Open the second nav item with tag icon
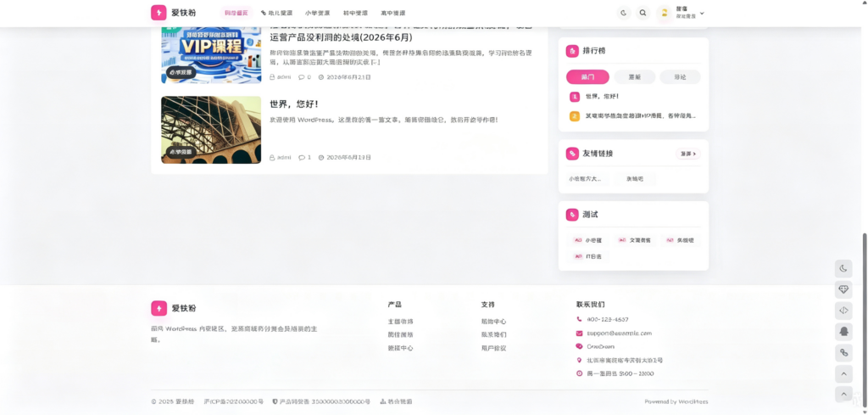 click(x=277, y=13)
